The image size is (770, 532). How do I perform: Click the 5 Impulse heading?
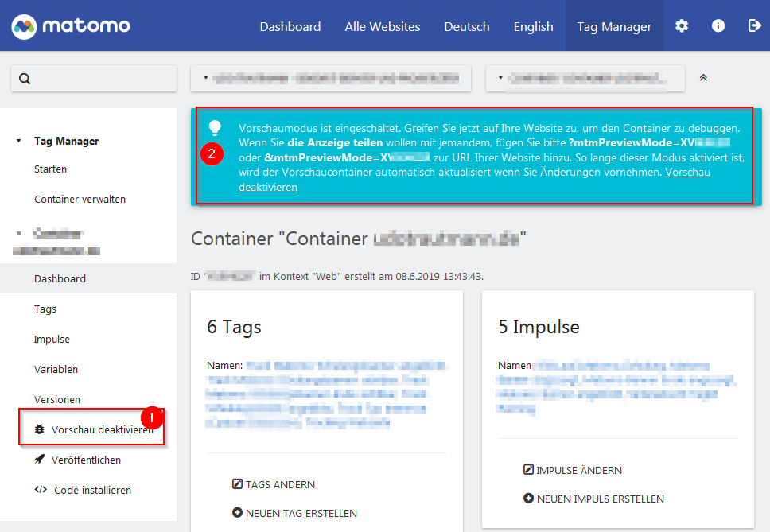point(539,327)
